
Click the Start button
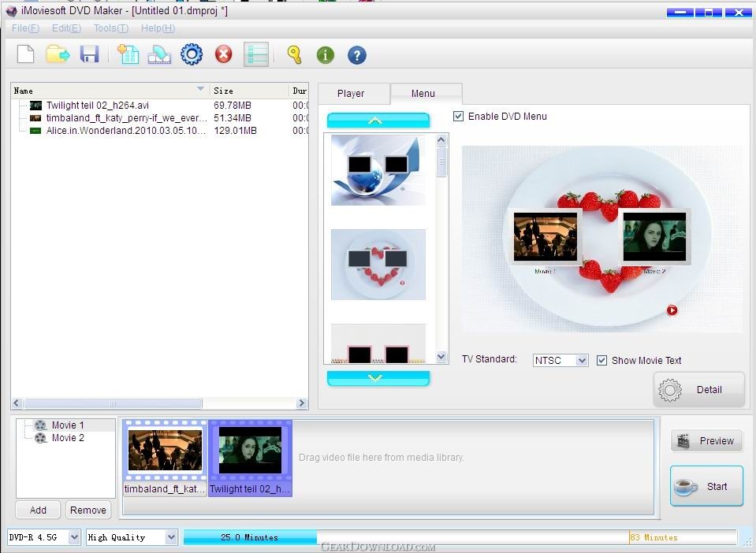tap(706, 487)
